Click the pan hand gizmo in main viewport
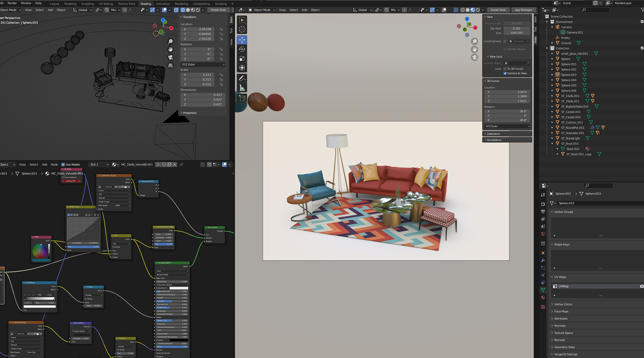 coord(474,49)
